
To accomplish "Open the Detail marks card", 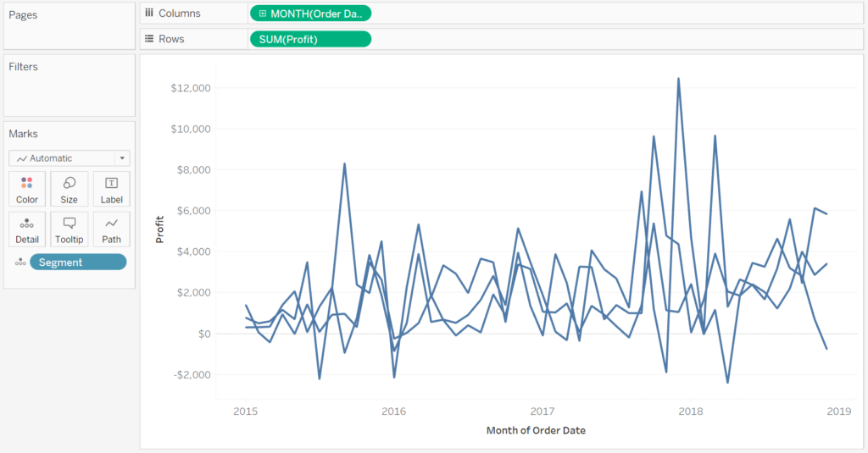I will pos(26,229).
